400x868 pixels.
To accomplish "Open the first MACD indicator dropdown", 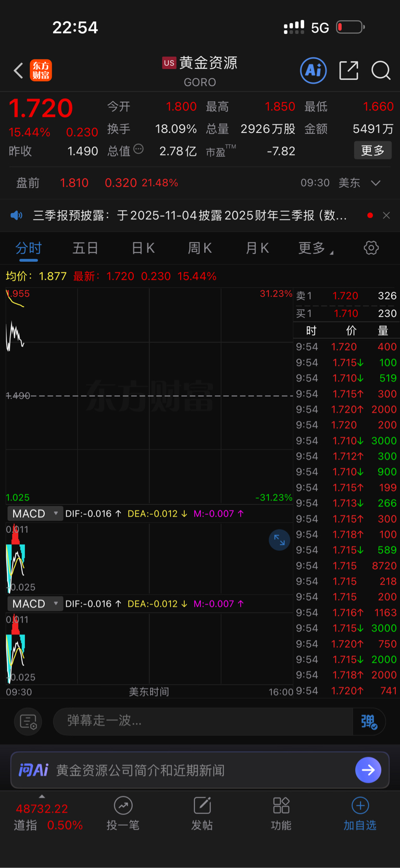I will 35,514.
